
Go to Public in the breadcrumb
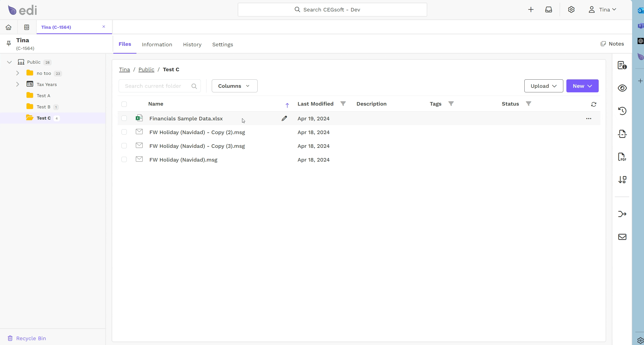point(146,69)
